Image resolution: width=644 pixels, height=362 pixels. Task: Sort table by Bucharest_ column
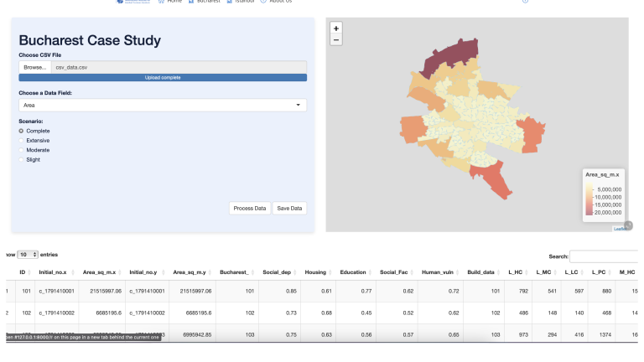237,272
